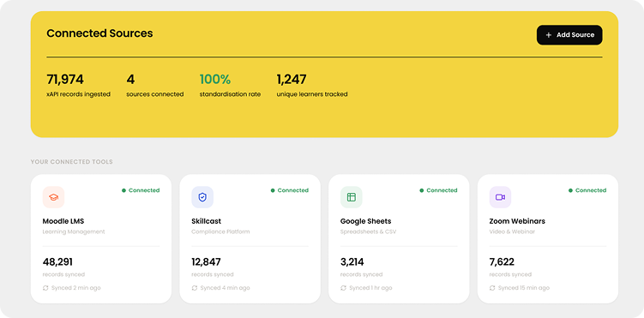644x318 pixels.
Task: Click the sync icon on Moodle LMS card
Action: tap(45, 288)
